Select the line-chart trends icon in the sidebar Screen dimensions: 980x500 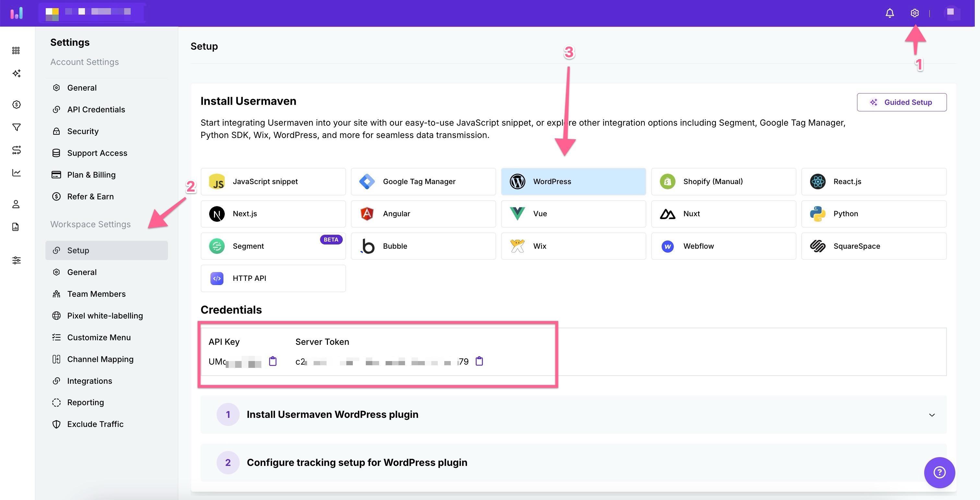(16, 172)
